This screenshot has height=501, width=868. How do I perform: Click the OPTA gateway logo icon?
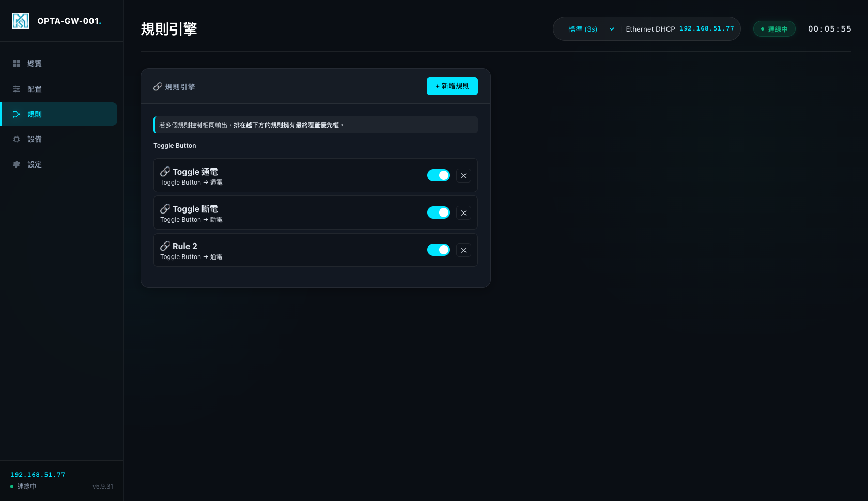pyautogui.click(x=21, y=21)
